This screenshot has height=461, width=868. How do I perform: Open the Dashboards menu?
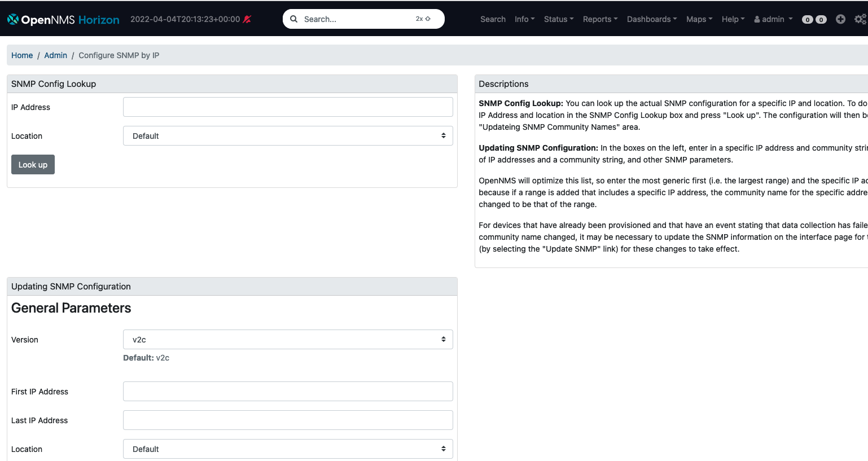[651, 19]
